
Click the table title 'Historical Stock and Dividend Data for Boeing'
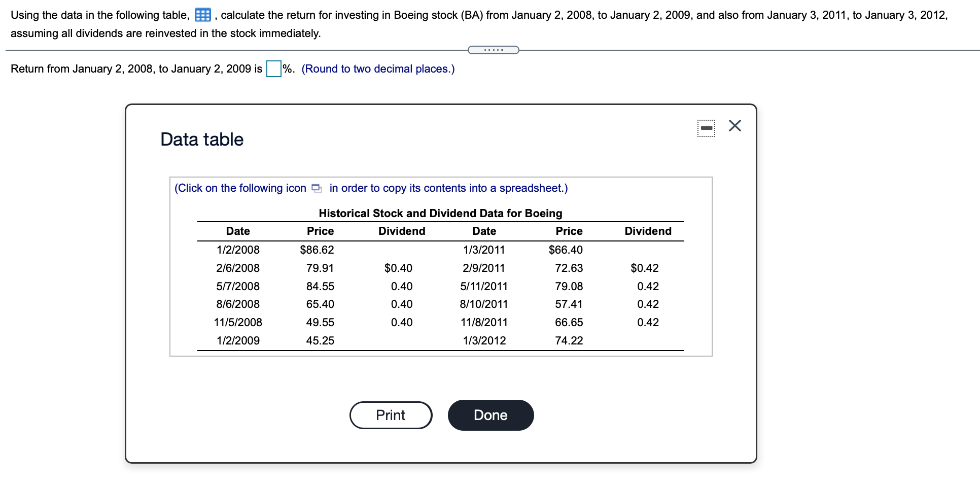440,213
